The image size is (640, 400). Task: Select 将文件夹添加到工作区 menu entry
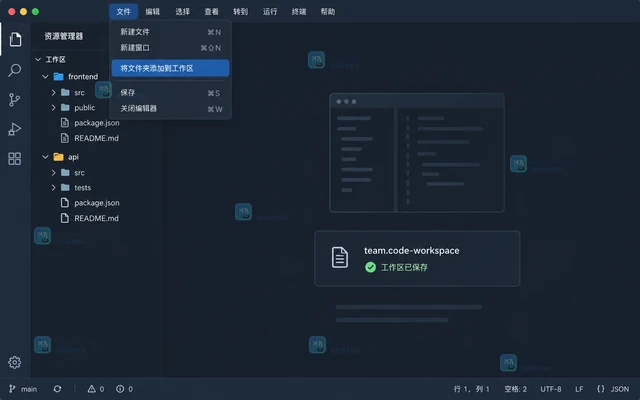click(x=170, y=68)
